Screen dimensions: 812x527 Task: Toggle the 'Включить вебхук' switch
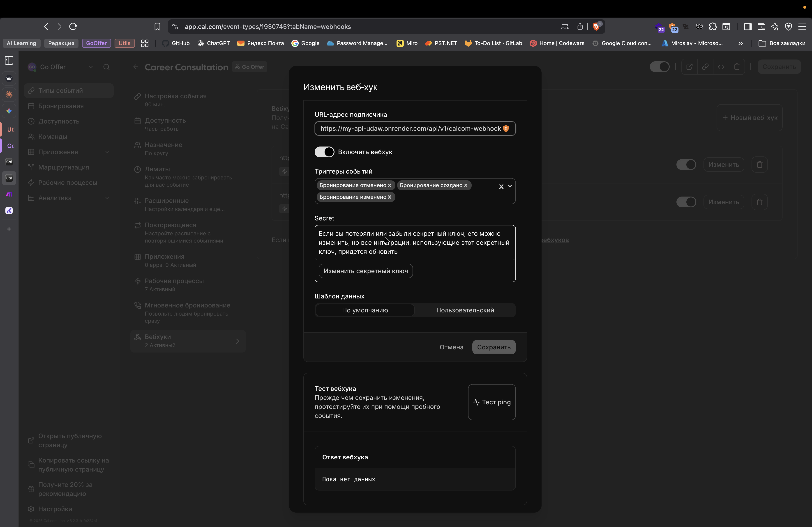click(324, 152)
